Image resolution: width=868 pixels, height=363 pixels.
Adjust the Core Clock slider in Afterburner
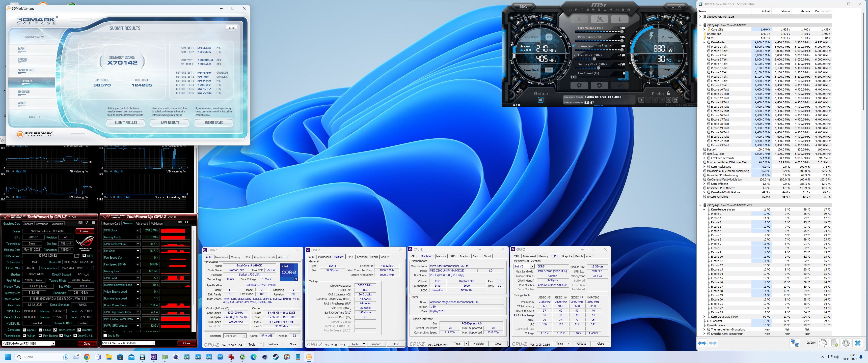(595, 59)
